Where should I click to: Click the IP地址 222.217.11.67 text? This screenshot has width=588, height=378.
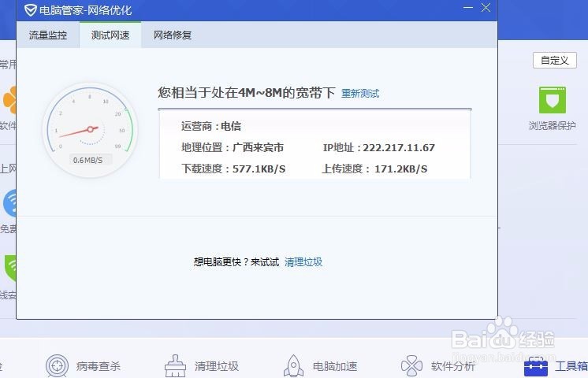pos(379,147)
